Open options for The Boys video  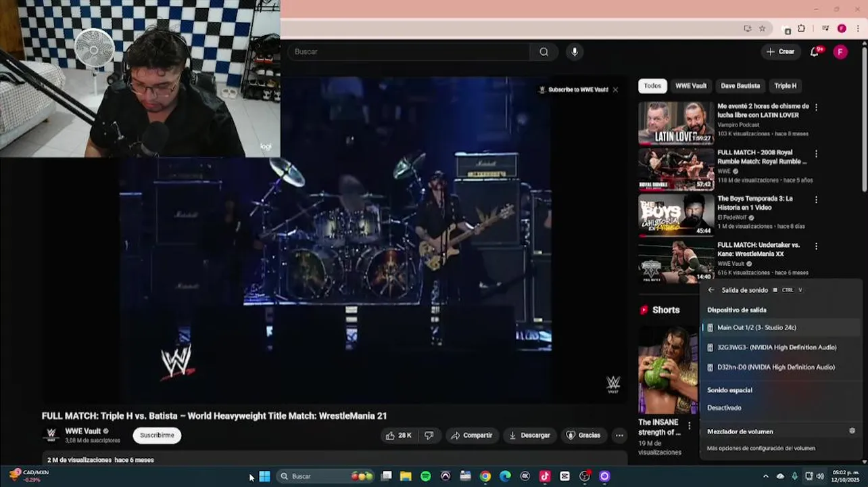pos(816,200)
